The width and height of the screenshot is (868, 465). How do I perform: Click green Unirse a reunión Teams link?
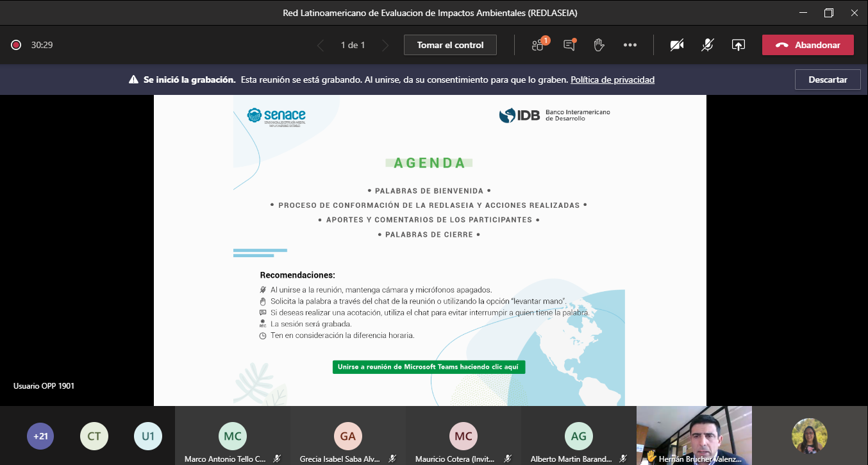tap(429, 367)
